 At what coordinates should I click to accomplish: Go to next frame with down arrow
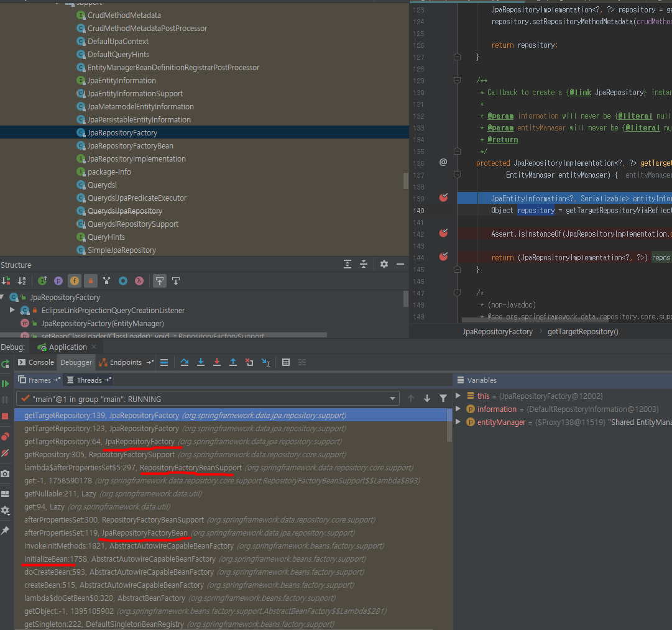(427, 398)
